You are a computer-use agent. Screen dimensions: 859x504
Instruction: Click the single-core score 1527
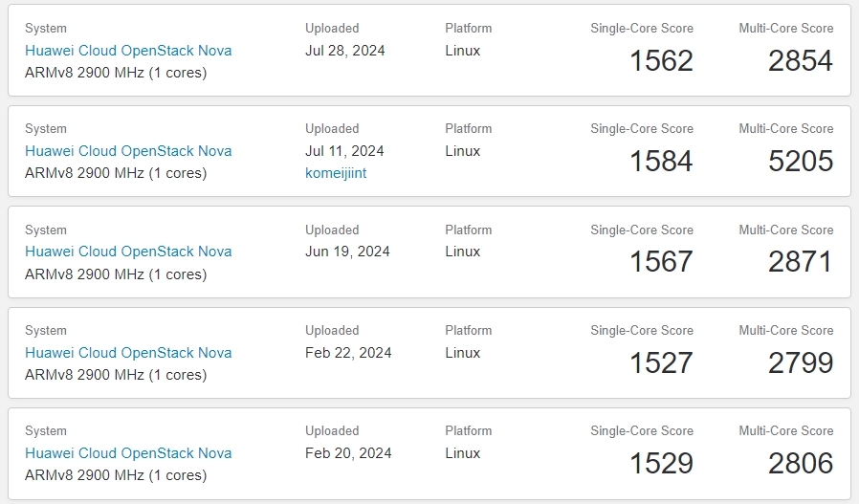tap(661, 362)
